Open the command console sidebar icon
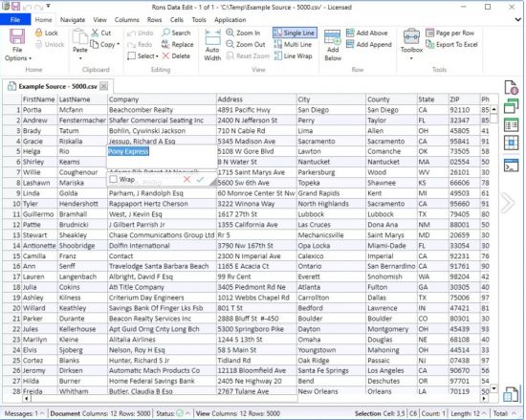This screenshot has width=526, height=420. pyautogui.click(x=511, y=166)
